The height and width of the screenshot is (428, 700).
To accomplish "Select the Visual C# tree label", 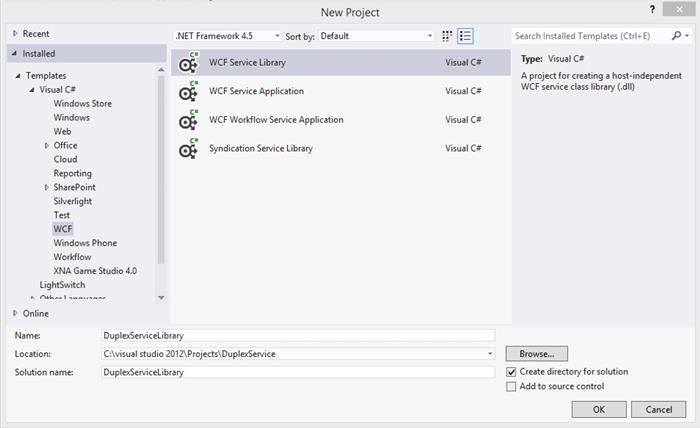I will pyautogui.click(x=58, y=90).
